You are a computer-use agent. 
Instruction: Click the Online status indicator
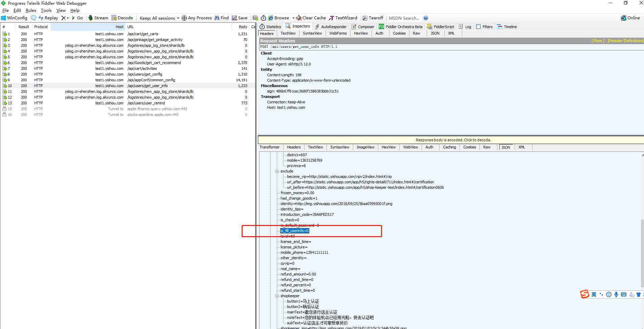coord(630,18)
